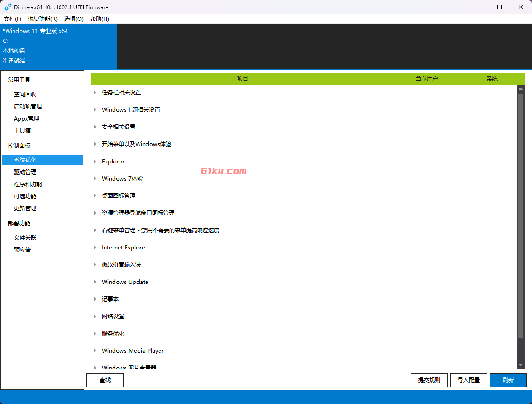The height and width of the screenshot is (404, 532).
Task: Expand the 服务优化 arrow
Action: [95, 334]
